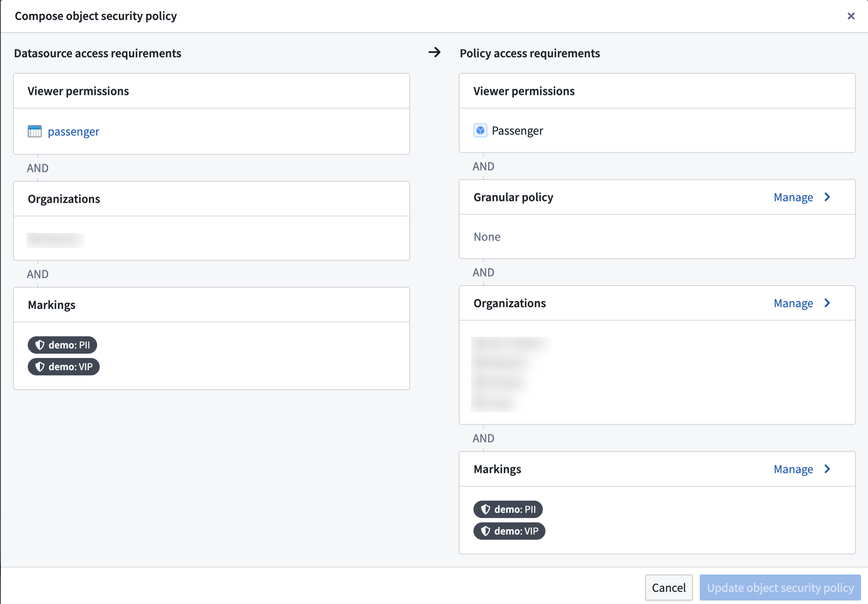Click Manage next to Organizations
Viewport: 868px width, 604px height.
tap(793, 303)
